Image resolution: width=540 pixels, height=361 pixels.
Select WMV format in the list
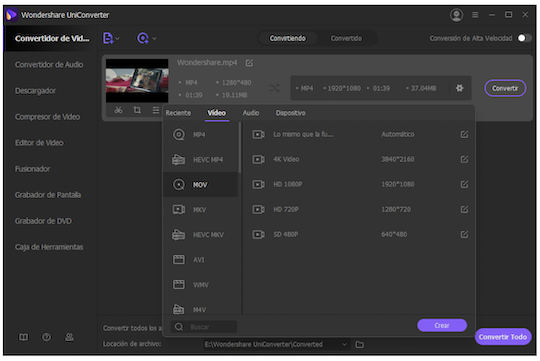click(x=200, y=285)
